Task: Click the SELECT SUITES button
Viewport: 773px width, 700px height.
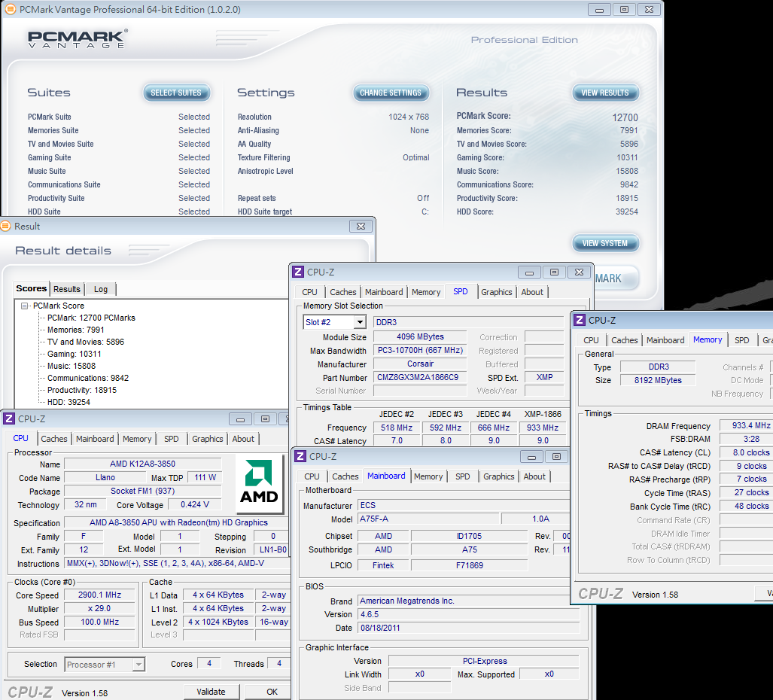Action: 176,93
